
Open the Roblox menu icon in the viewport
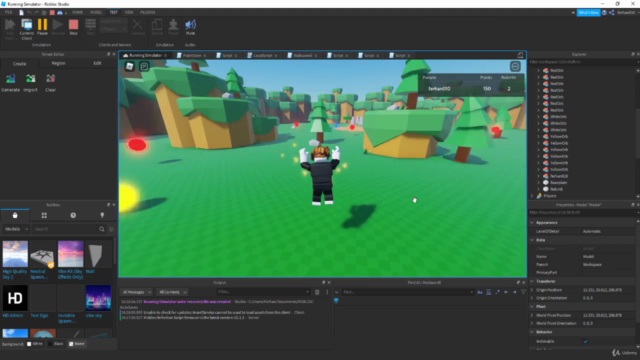click(x=129, y=66)
